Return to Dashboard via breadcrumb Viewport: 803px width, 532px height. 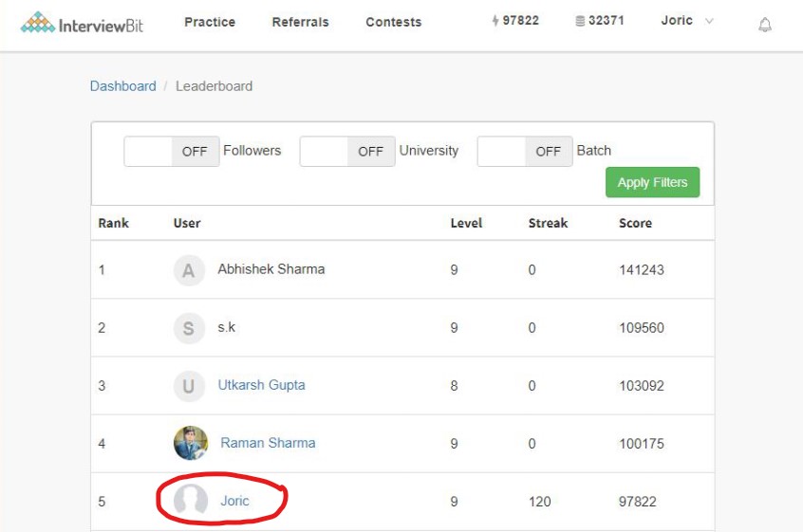[122, 86]
